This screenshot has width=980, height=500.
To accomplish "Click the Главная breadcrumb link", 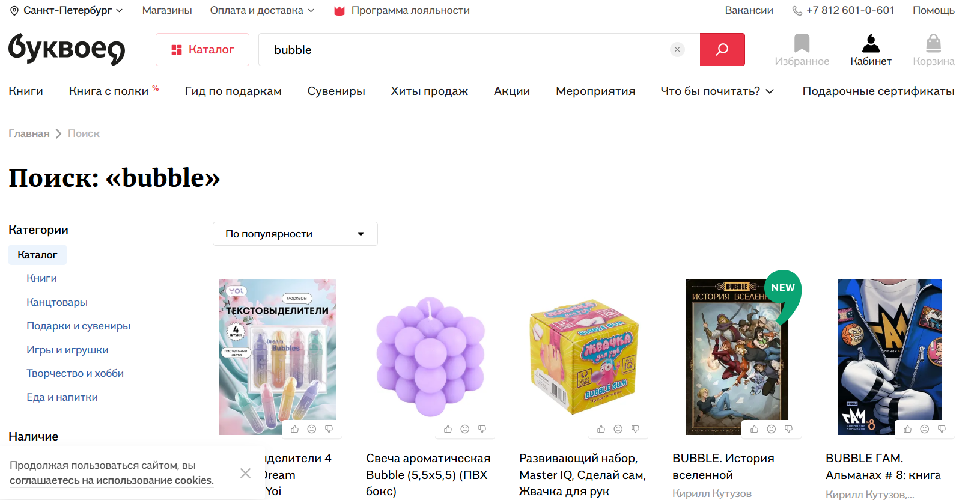I will 29,133.
